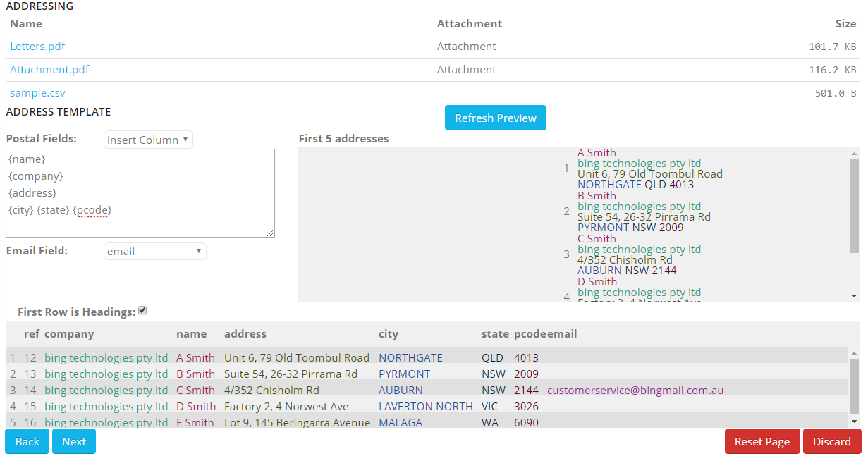Click the Lot 9, 145 Beringarra Avenue cell
This screenshot has width=868, height=461.
tap(297, 423)
